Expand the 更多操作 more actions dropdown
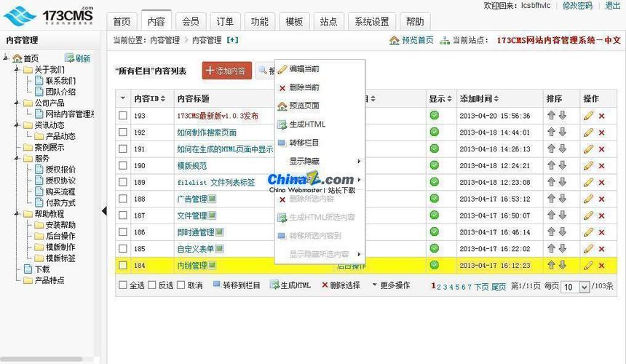This screenshot has width=626, height=364. pyautogui.click(x=391, y=285)
